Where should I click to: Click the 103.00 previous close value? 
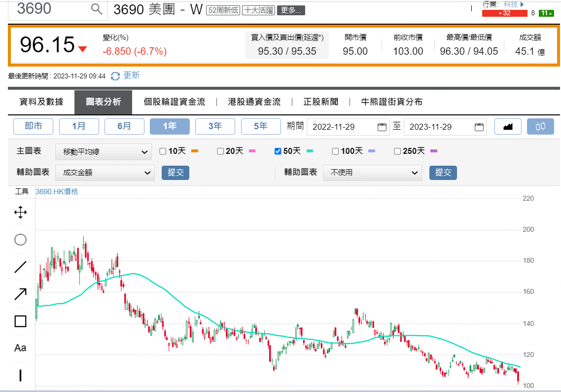[x=408, y=51]
